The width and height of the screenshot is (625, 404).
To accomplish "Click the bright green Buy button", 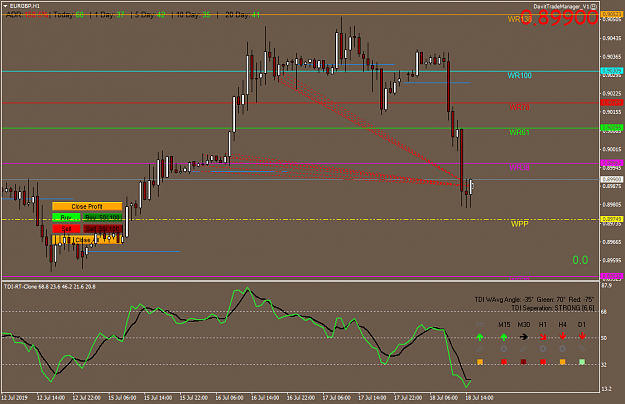I will (x=66, y=218).
